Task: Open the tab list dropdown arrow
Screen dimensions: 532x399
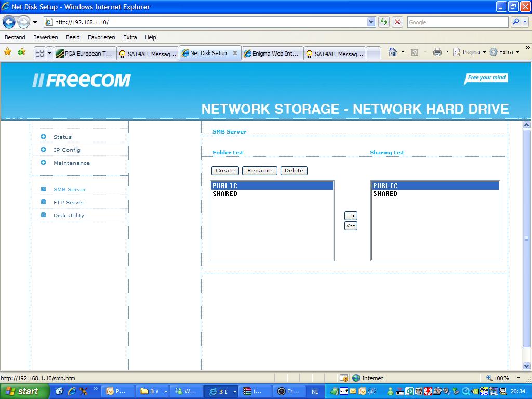Action: pos(49,54)
